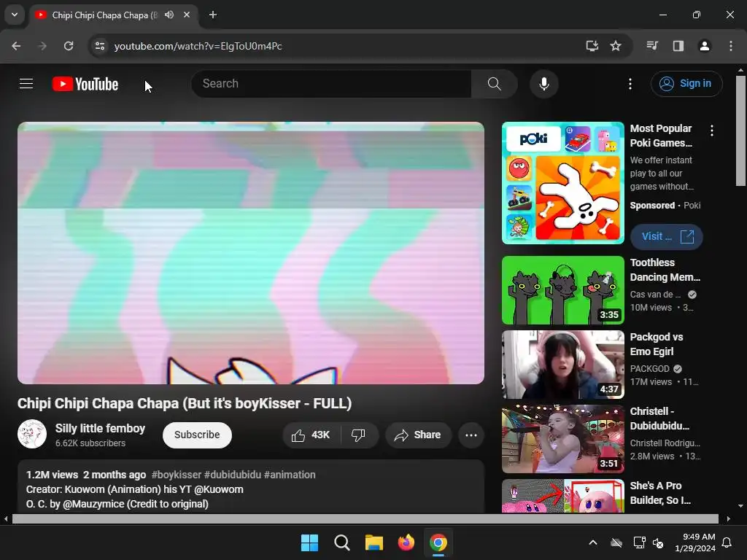The height and width of the screenshot is (560, 747).
Task: Open She's A Pro Builder video thumbnail
Action: (562, 496)
